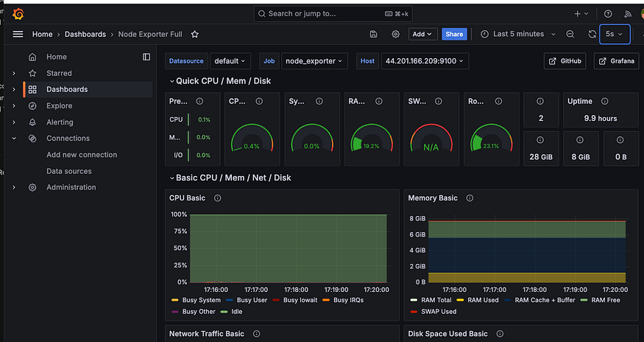Open the news feed RSS icon

(x=628, y=14)
